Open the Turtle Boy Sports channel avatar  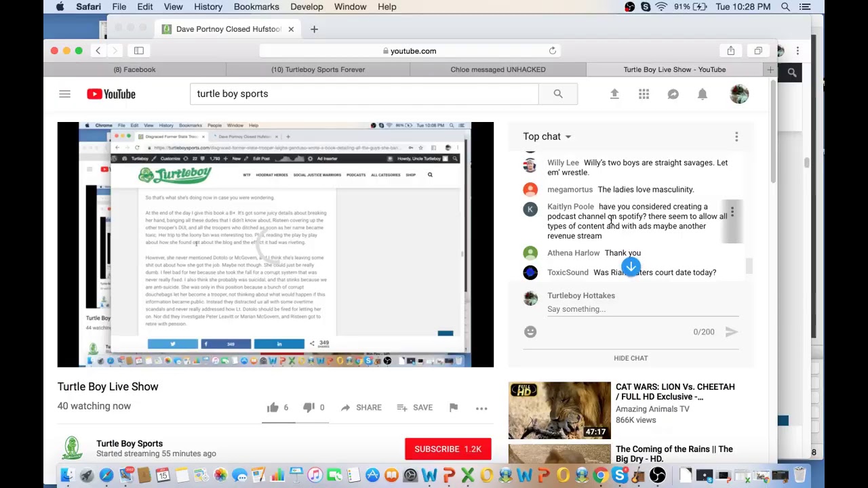click(73, 448)
